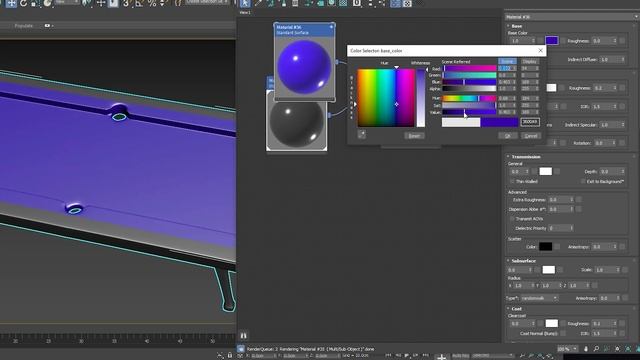Click the Sat slider bar
The width and height of the screenshot is (640, 360).
[469, 105]
